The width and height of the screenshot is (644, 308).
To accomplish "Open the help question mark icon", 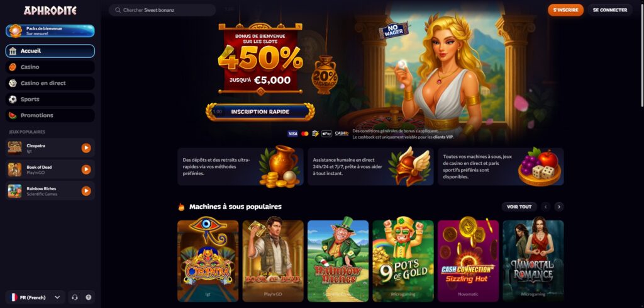I will pos(88,297).
